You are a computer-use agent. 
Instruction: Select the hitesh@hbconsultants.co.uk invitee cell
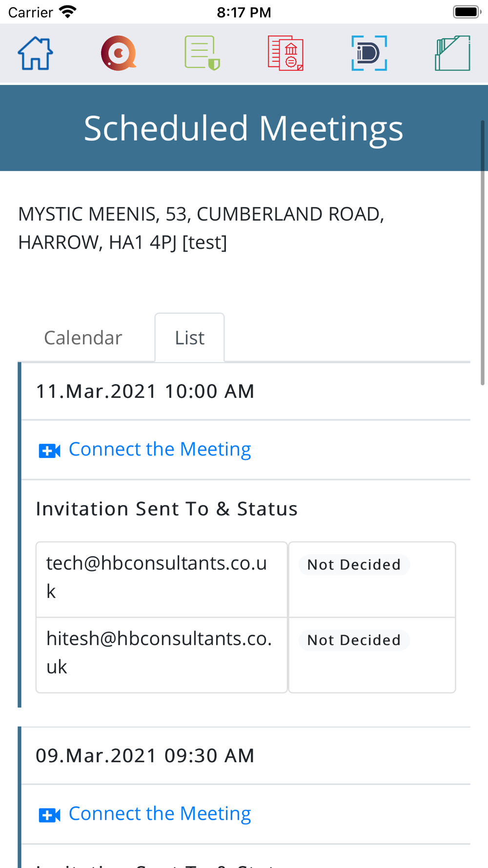point(161,653)
